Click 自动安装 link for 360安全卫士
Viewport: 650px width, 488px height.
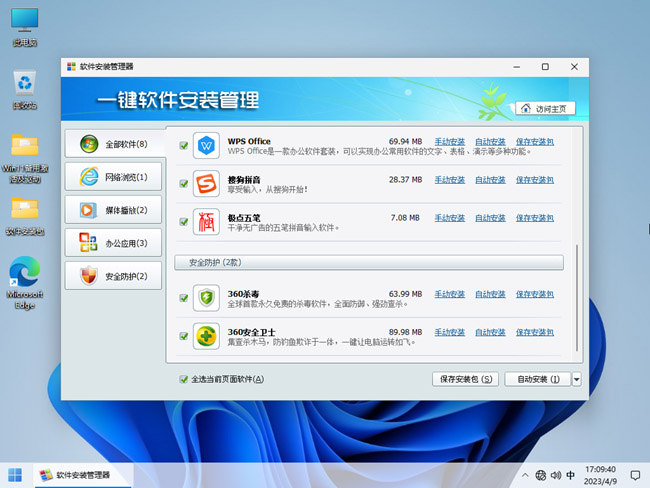pyautogui.click(x=490, y=333)
